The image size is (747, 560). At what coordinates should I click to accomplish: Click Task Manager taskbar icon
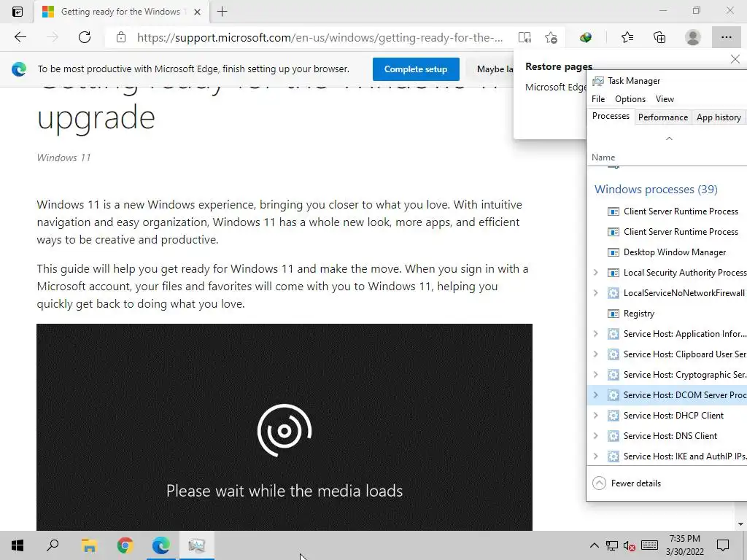point(196,545)
